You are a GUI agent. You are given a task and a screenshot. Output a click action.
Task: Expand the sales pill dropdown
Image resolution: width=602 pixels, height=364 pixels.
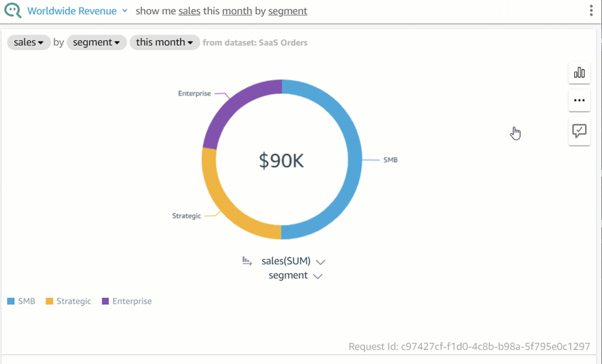click(29, 42)
